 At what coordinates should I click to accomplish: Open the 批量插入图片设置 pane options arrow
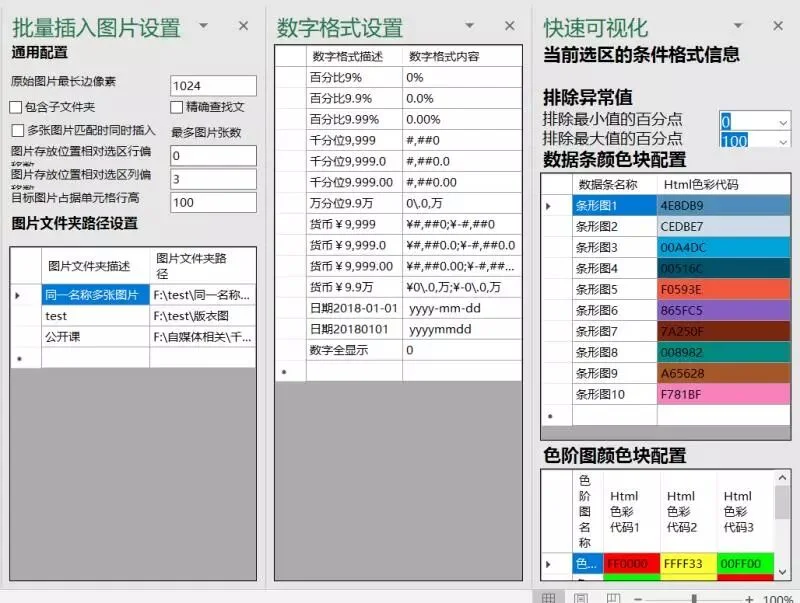pos(204,25)
